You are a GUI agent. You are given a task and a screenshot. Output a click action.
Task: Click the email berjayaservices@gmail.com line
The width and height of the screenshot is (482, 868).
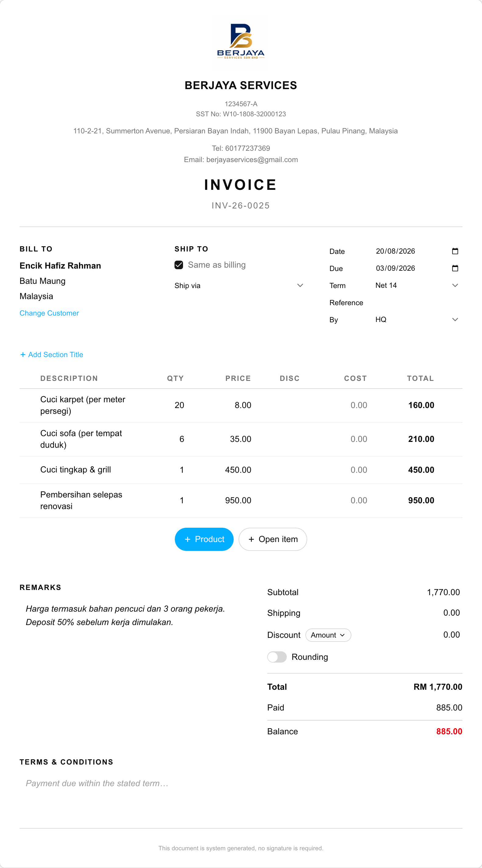(x=241, y=159)
